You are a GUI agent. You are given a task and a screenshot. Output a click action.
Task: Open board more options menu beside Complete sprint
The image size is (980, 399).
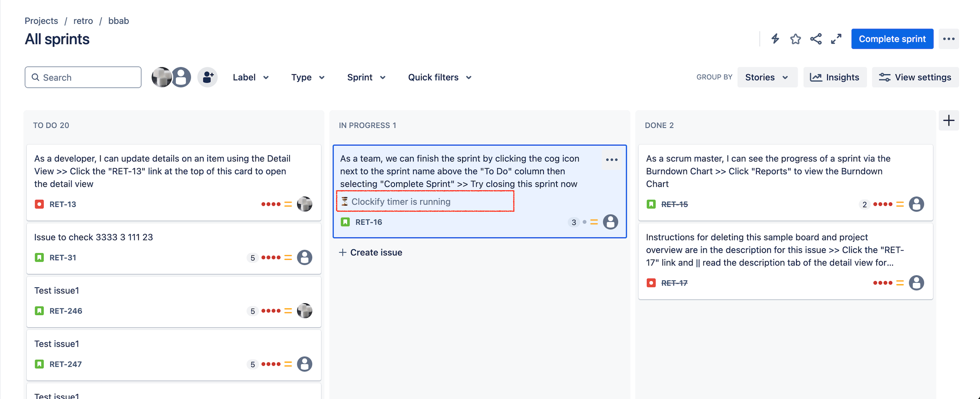(949, 39)
